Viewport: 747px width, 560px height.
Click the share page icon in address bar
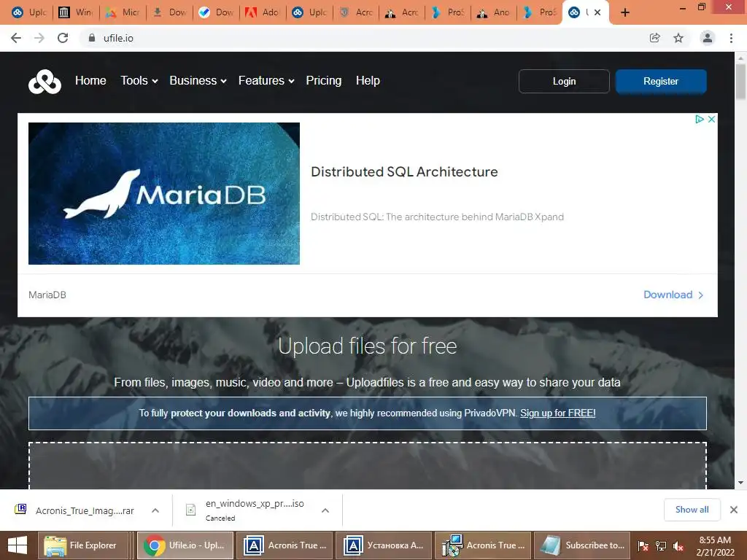pos(654,38)
